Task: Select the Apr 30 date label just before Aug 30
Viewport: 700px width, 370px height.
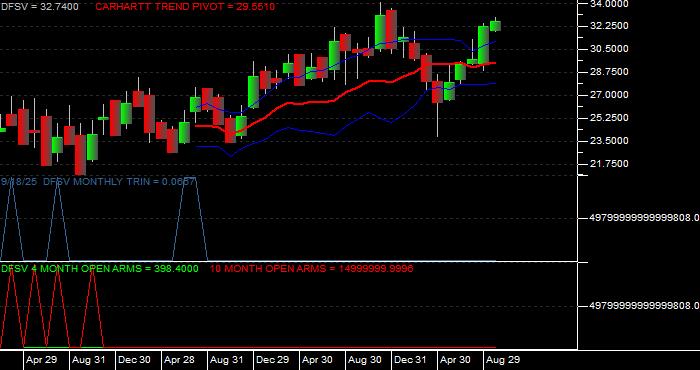Action: tap(318, 360)
